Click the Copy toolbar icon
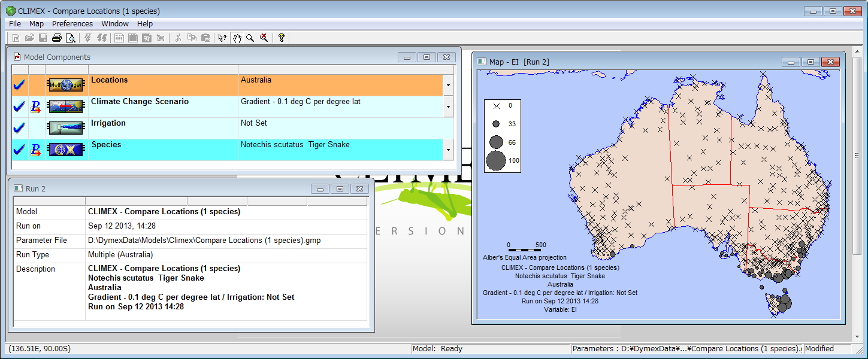The height and width of the screenshot is (359, 868). pyautogui.click(x=192, y=38)
